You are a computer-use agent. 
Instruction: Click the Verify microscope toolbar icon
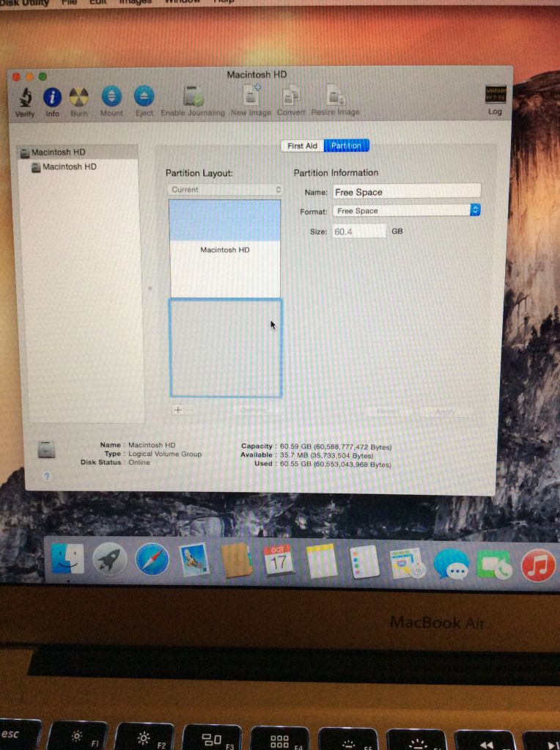(25, 98)
